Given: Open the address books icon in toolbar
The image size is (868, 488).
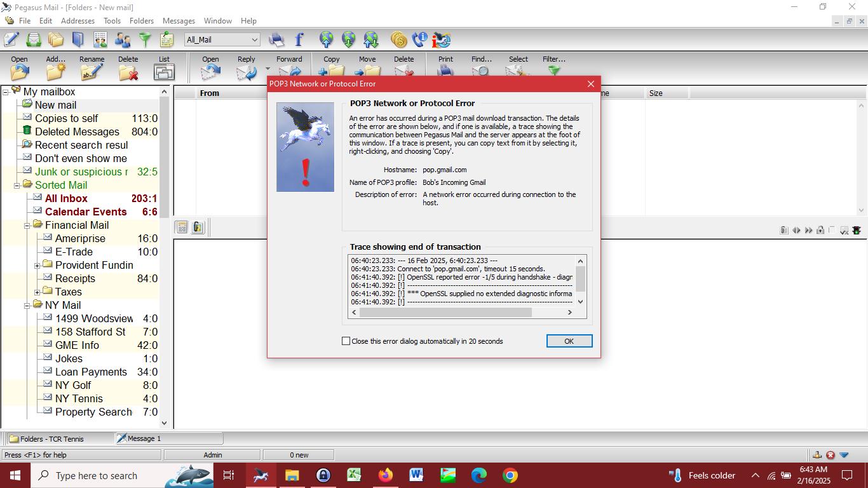Looking at the screenshot, I should 78,40.
